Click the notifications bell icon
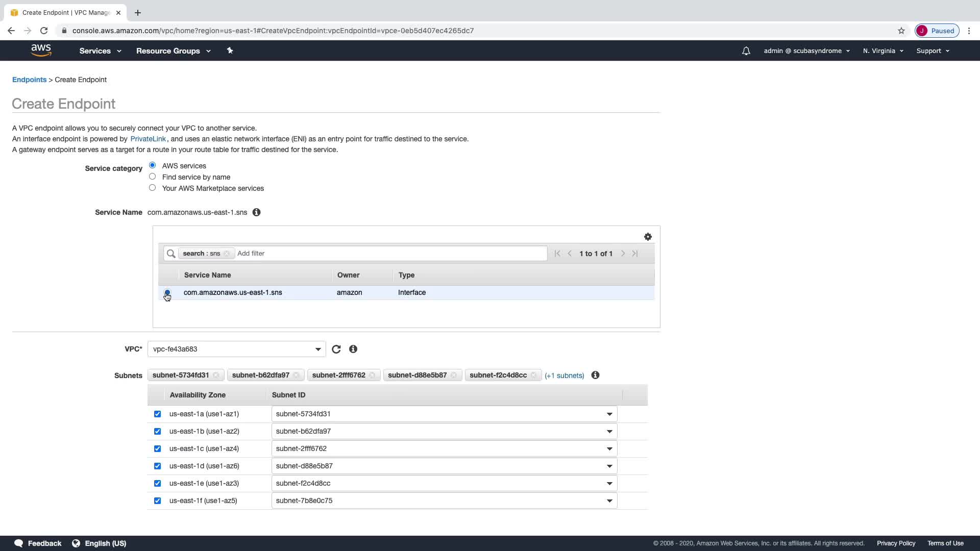 (x=746, y=51)
